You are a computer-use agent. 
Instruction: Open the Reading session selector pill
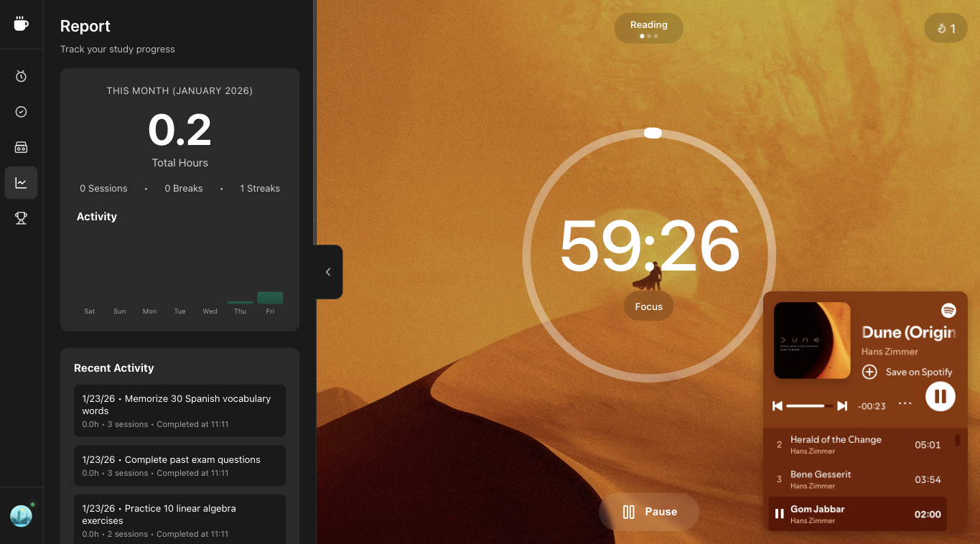(x=648, y=28)
